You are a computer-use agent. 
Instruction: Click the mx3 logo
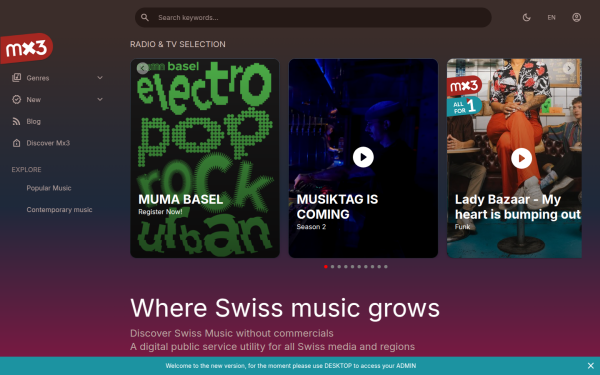click(26, 48)
